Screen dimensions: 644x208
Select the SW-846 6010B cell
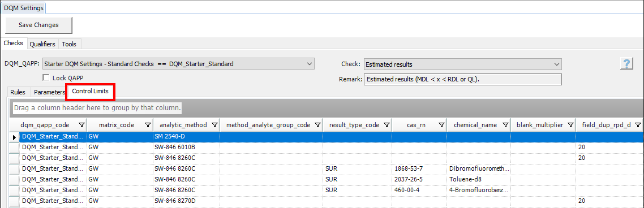tap(186, 147)
